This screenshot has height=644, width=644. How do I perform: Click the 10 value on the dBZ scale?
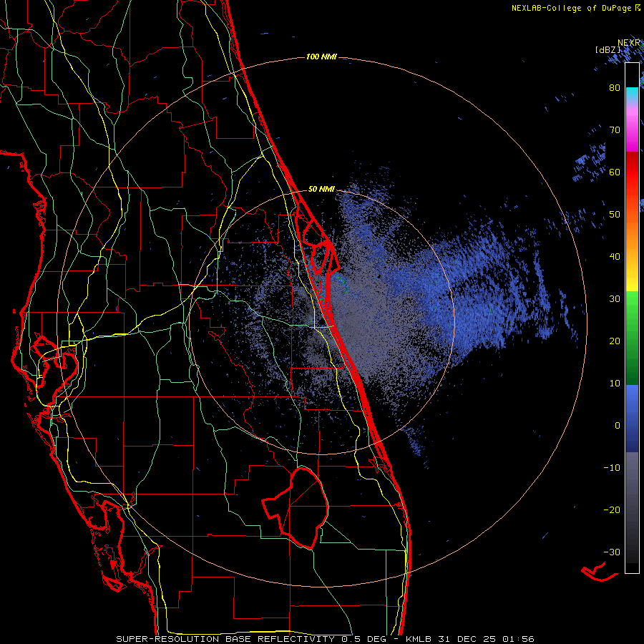tap(615, 384)
